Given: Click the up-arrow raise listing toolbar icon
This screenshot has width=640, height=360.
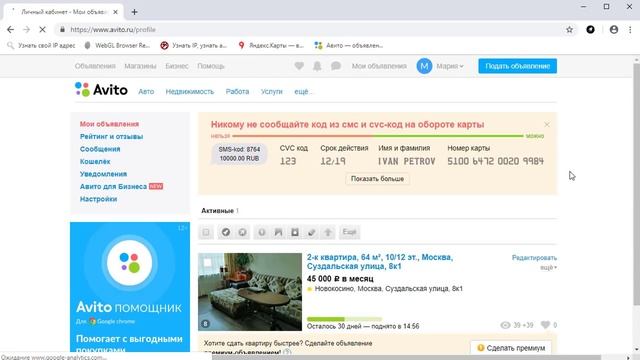Looking at the screenshot, I should click(x=328, y=232).
